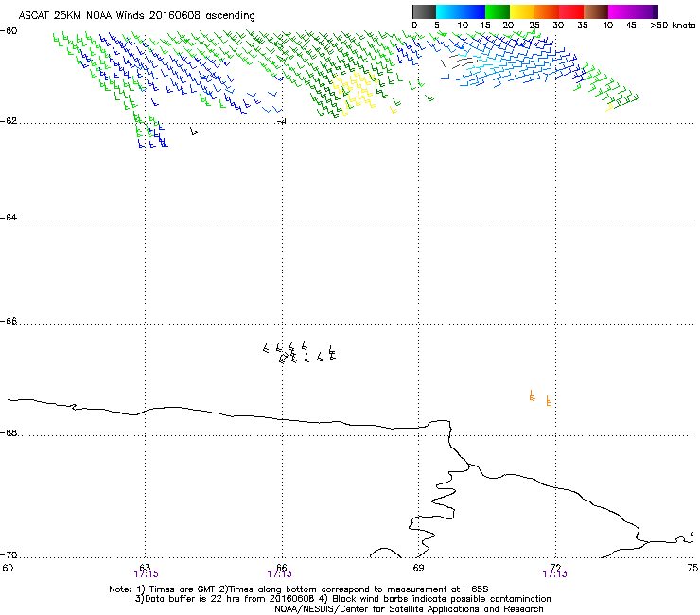Screen dimensions: 700x615
Task: Click the "40" label under the color bar
Action: [607, 26]
